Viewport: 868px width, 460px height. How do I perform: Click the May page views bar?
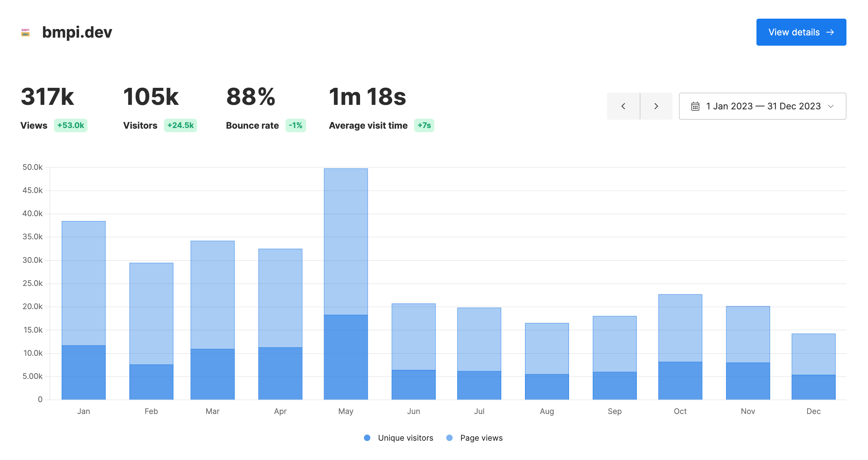pyautogui.click(x=346, y=241)
